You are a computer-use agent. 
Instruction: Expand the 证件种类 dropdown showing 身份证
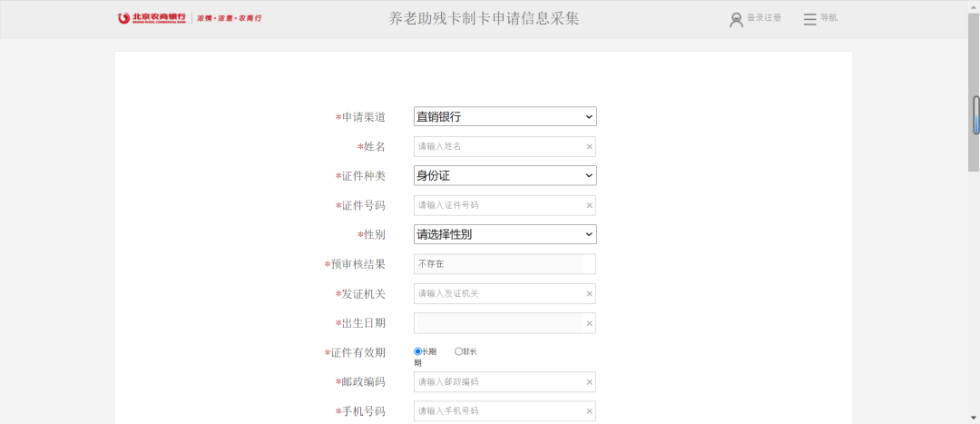(505, 175)
